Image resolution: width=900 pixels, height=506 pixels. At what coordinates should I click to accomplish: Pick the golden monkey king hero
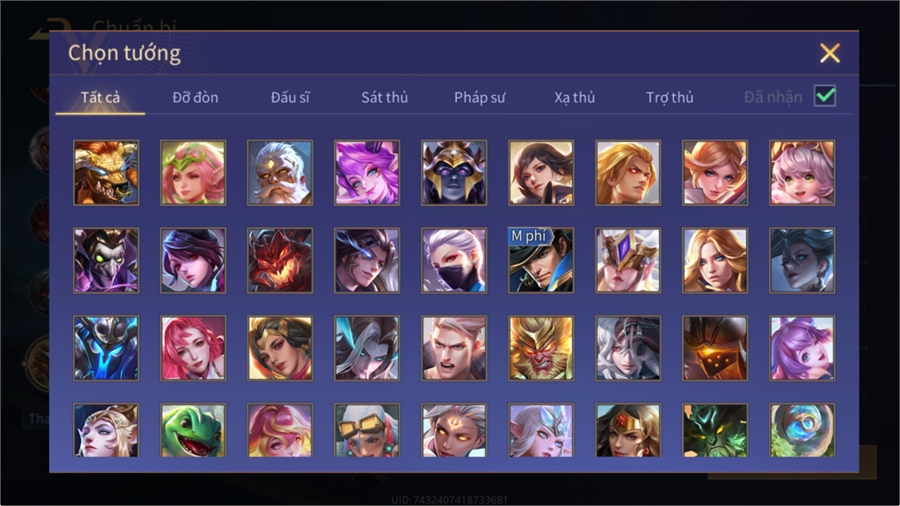tap(541, 348)
